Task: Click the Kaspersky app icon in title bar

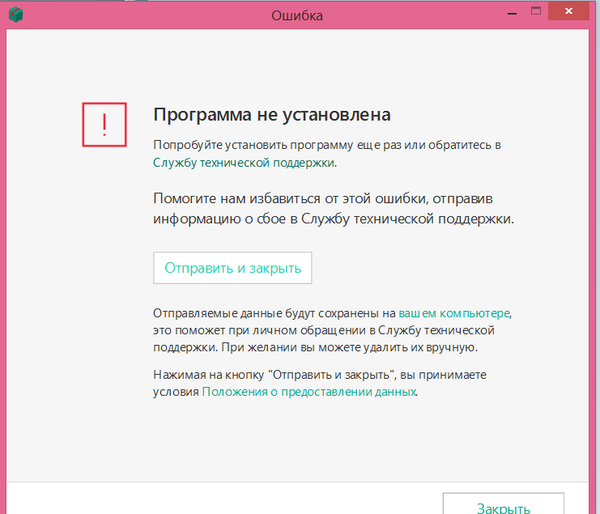Action: point(16,15)
